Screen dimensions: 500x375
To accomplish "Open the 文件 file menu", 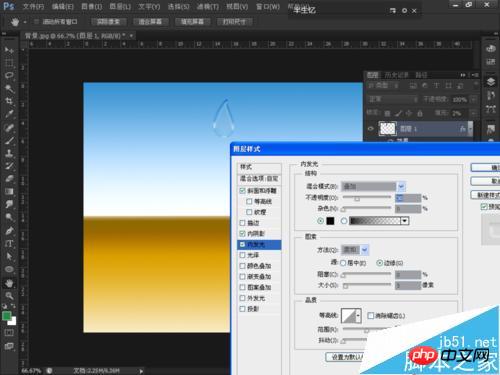I will 33,7.
